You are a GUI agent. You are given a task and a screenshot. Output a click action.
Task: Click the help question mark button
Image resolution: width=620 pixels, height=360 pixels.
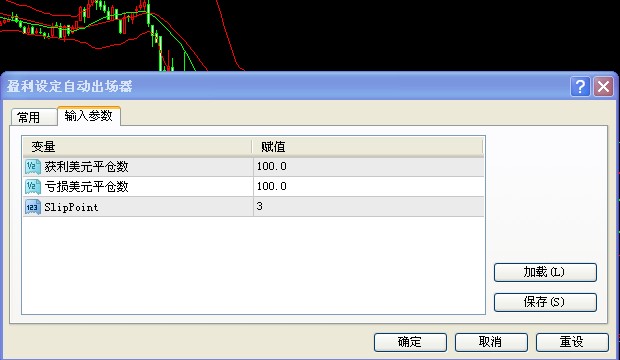[x=580, y=86]
